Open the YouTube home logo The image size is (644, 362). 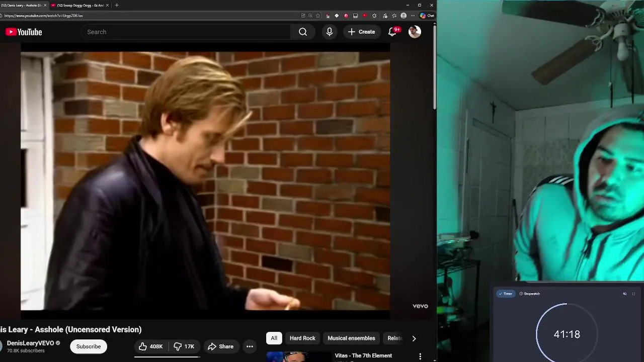point(24,32)
